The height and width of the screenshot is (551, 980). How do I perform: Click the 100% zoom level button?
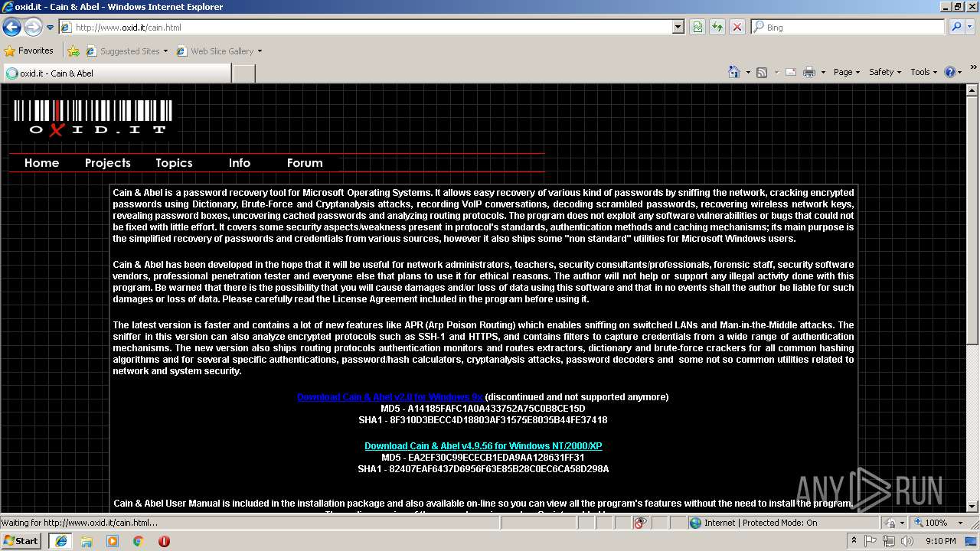click(x=931, y=523)
